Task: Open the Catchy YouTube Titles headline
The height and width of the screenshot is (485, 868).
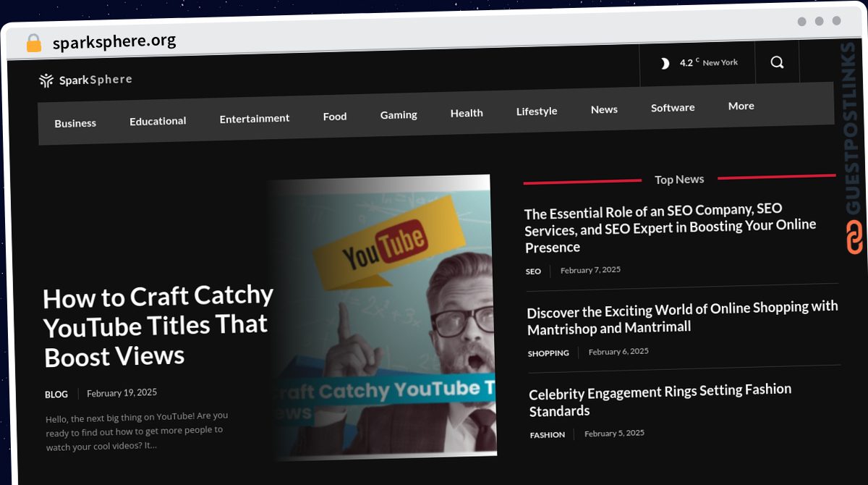Action: [158, 326]
